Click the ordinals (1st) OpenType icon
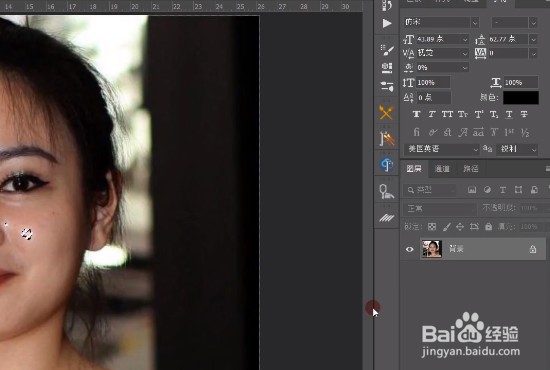550x370 pixels. pos(509,132)
